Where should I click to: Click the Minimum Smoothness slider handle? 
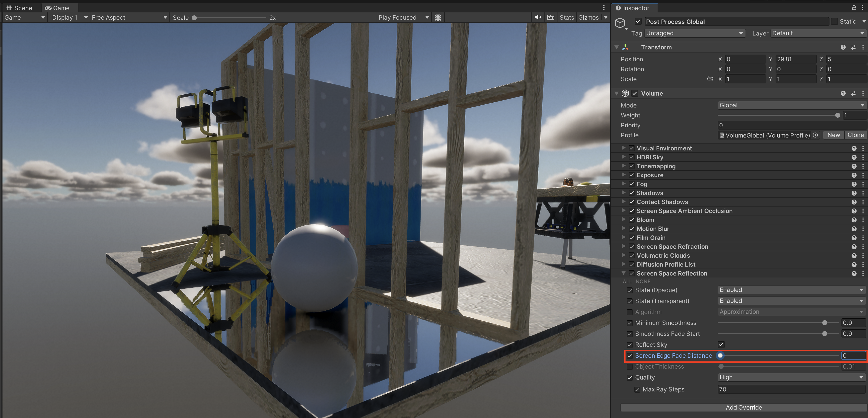tap(825, 323)
